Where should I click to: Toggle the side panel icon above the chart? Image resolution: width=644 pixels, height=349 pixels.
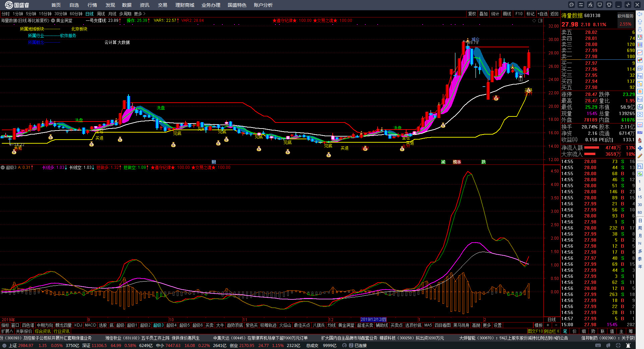pyautogui.click(x=540, y=20)
